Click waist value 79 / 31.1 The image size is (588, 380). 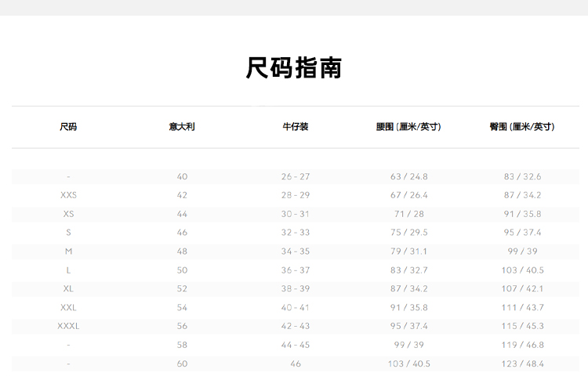(408, 252)
